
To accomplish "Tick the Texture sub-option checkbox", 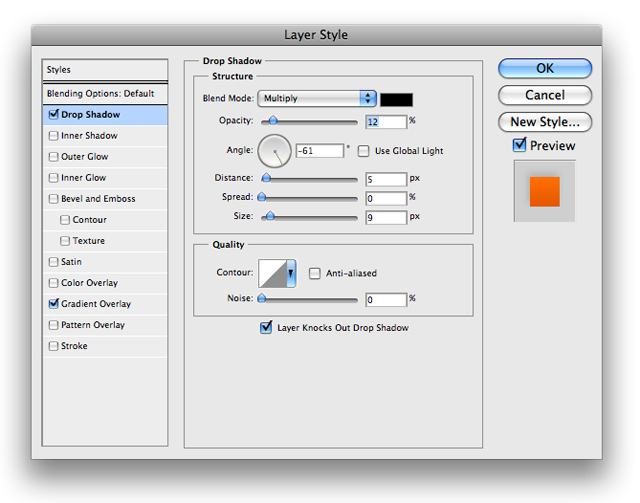I will point(65,241).
